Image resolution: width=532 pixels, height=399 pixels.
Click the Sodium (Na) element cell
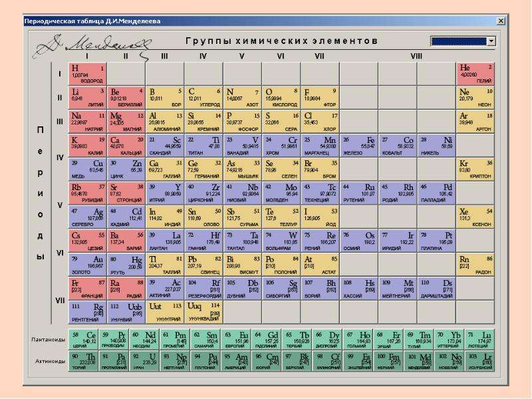(x=88, y=122)
